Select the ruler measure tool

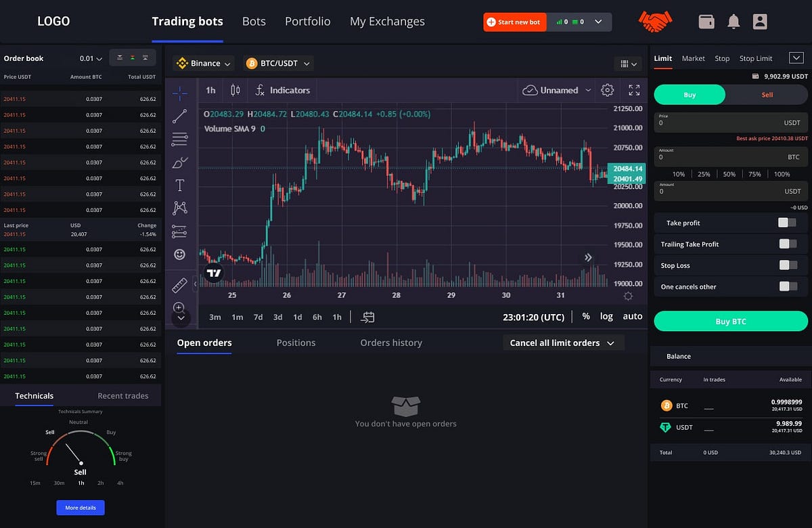[x=180, y=284]
